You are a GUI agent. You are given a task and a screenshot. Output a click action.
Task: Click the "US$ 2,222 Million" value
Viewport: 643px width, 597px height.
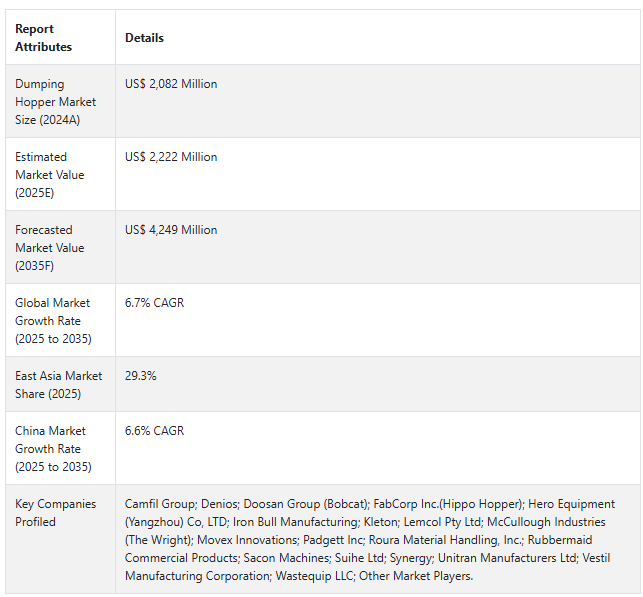pos(171,157)
